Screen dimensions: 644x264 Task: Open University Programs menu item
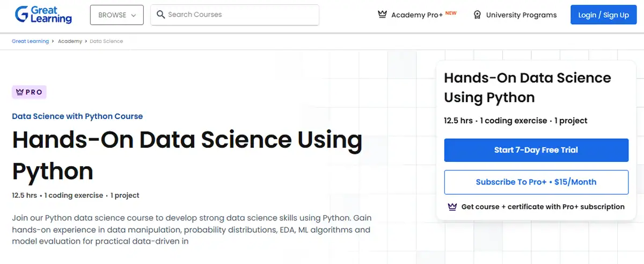tap(521, 15)
